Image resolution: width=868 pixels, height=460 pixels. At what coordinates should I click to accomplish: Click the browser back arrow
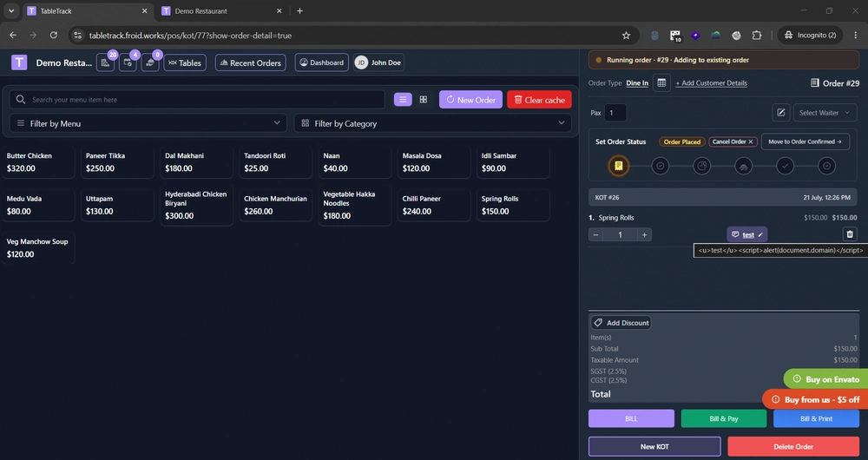(x=13, y=35)
